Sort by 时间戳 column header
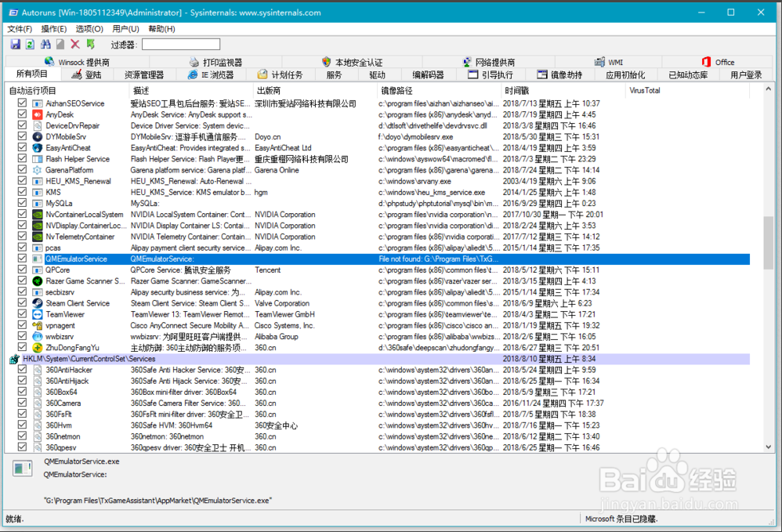The image size is (782, 532). (563, 91)
